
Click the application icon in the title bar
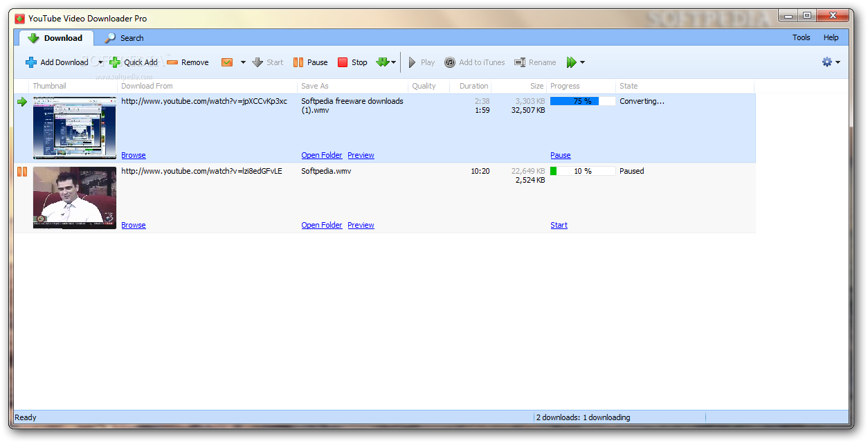click(x=19, y=19)
